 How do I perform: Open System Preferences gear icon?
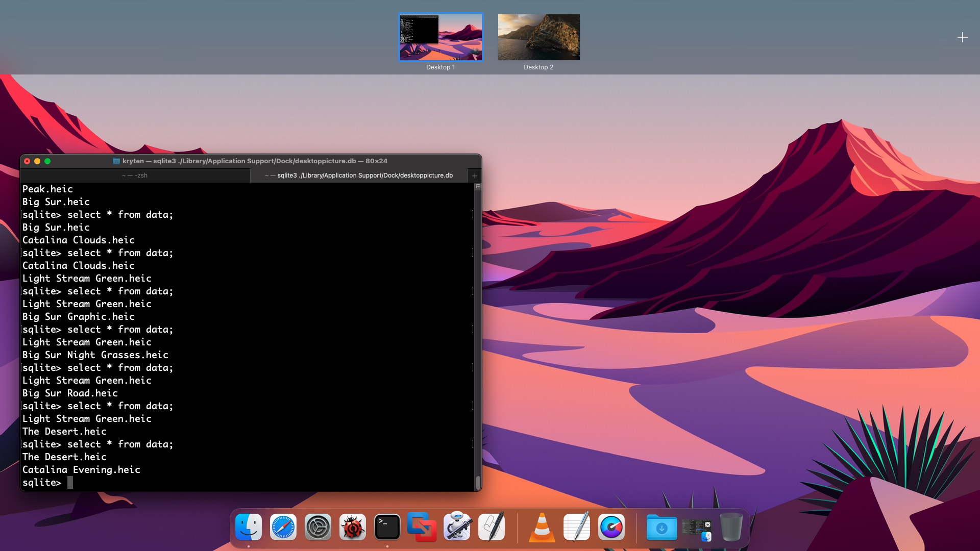pyautogui.click(x=318, y=527)
